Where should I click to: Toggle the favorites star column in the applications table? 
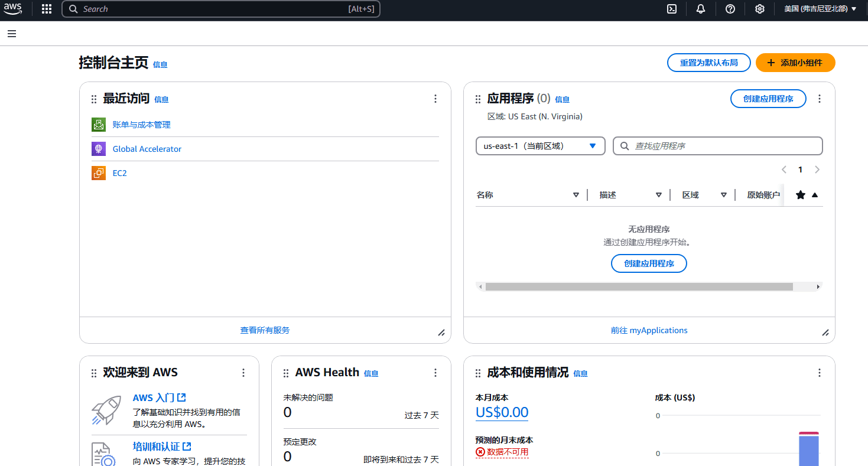tap(800, 194)
